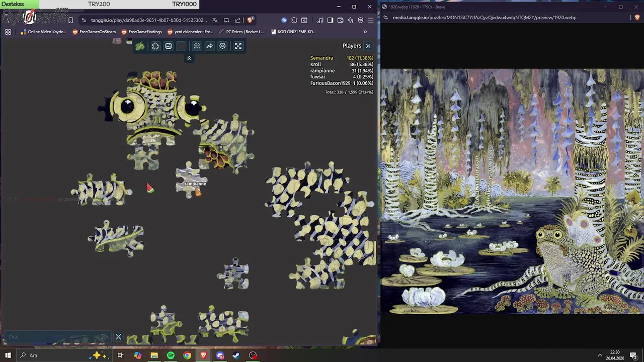Open Spotify from taskbar
Image resolution: width=644 pixels, height=362 pixels.
click(x=171, y=355)
